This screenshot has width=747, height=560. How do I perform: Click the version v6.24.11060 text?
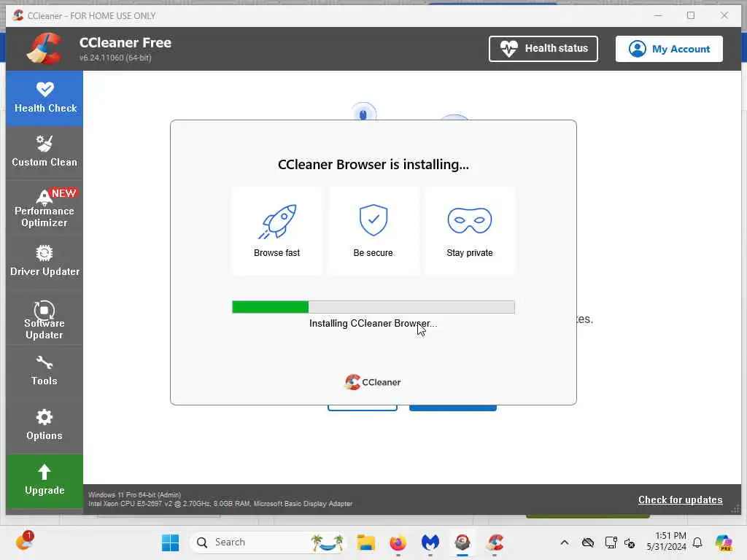click(x=115, y=58)
